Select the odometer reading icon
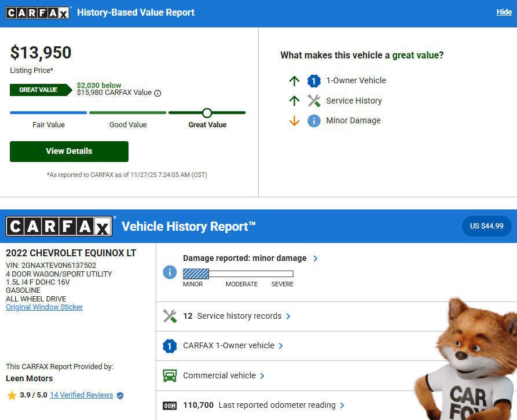This screenshot has width=517, height=420. (x=169, y=405)
